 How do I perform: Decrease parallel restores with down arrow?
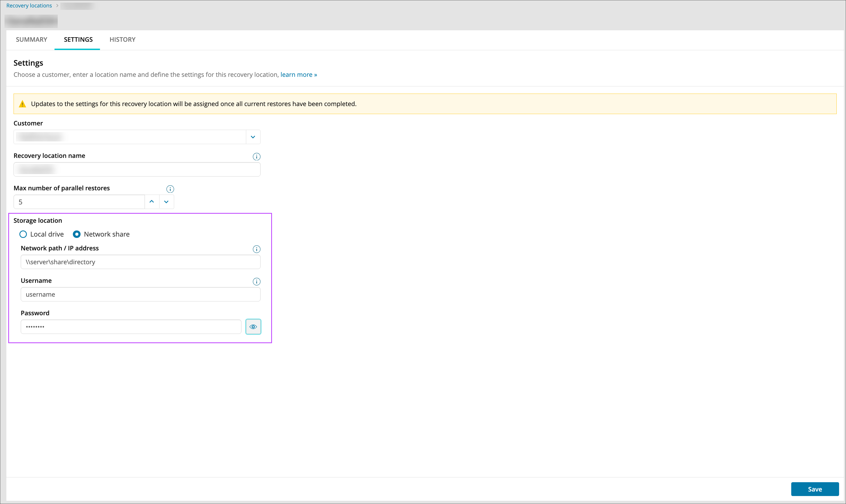click(166, 202)
